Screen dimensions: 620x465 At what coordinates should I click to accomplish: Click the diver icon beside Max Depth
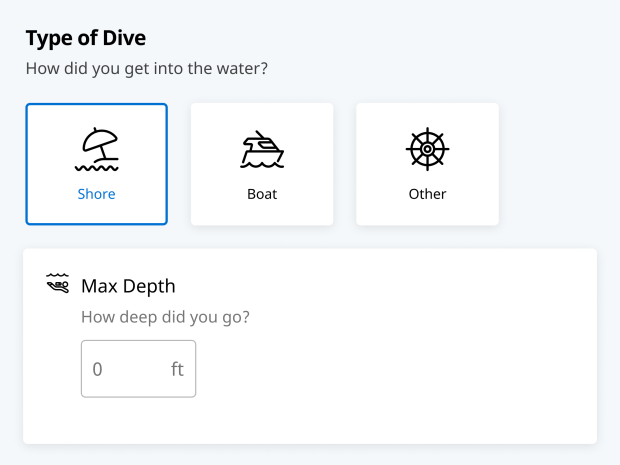coord(57,285)
